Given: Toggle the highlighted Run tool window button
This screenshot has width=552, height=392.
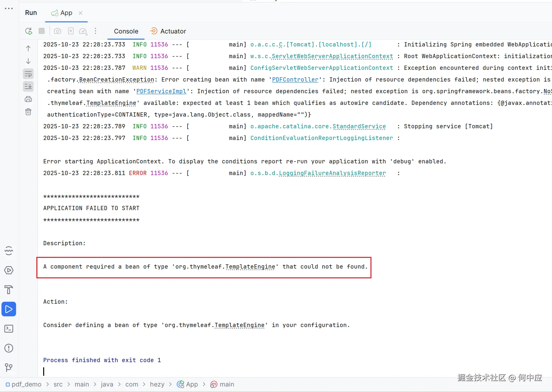Looking at the screenshot, I should coord(9,309).
